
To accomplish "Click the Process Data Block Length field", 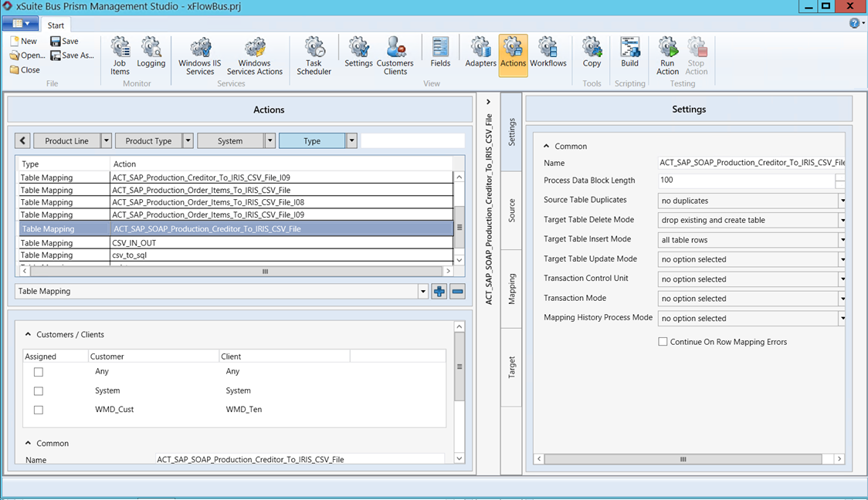I will (x=745, y=181).
